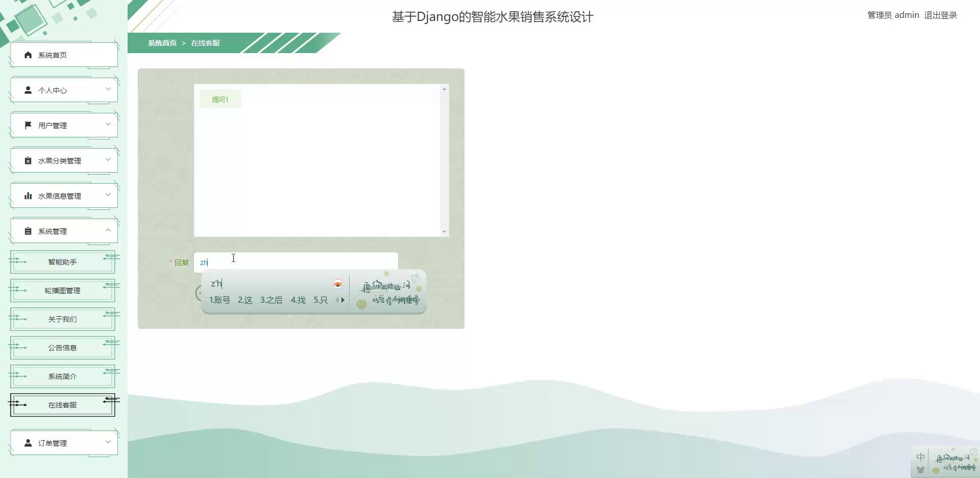Click the 提问1 chat message bubble

[x=220, y=99]
